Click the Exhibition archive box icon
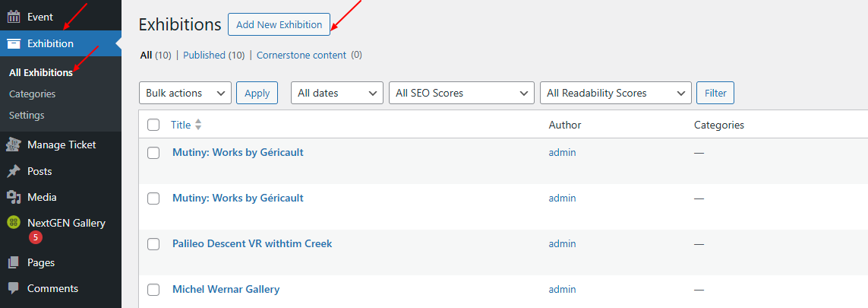The width and height of the screenshot is (868, 308). click(x=14, y=43)
